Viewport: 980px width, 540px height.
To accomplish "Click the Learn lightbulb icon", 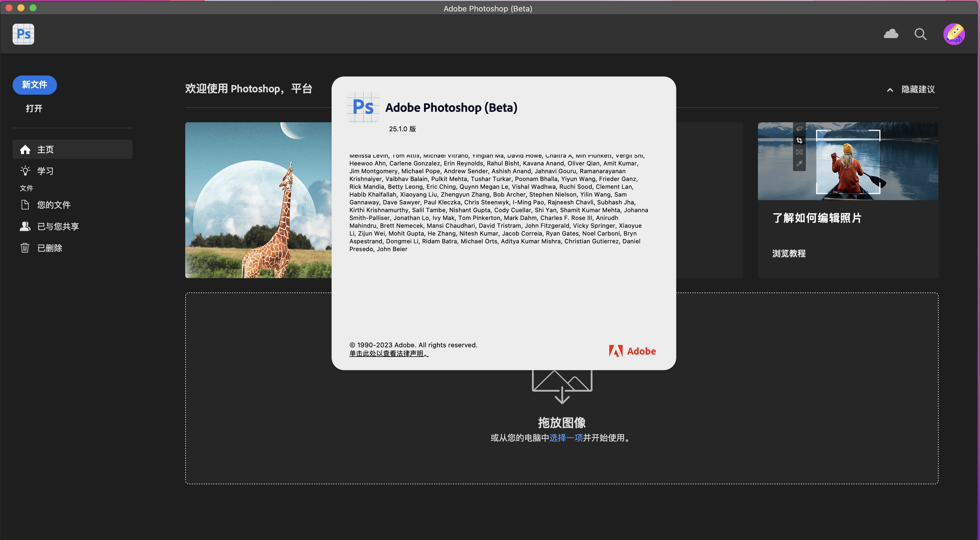I will tap(25, 171).
